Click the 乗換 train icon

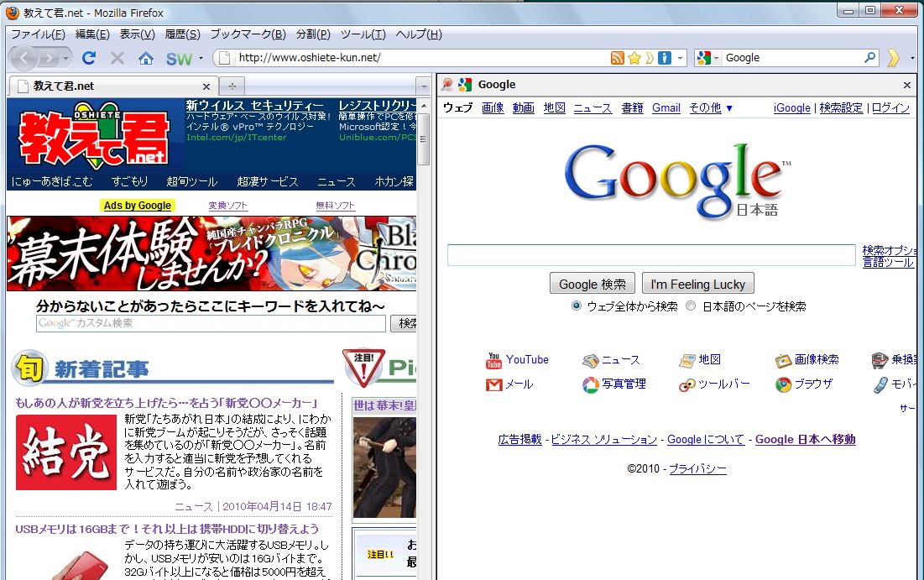pyautogui.click(x=880, y=360)
